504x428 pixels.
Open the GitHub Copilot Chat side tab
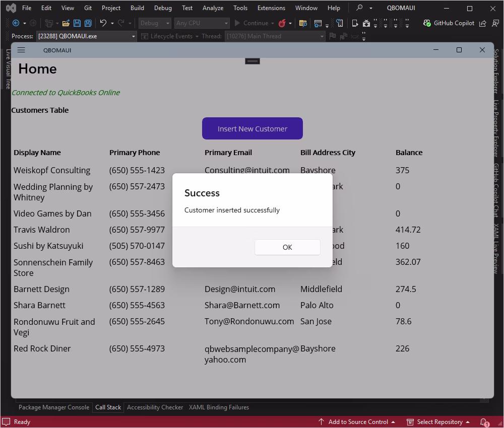click(496, 190)
